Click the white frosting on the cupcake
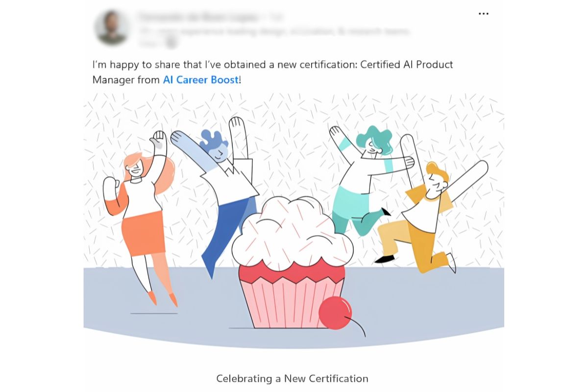 click(293, 230)
